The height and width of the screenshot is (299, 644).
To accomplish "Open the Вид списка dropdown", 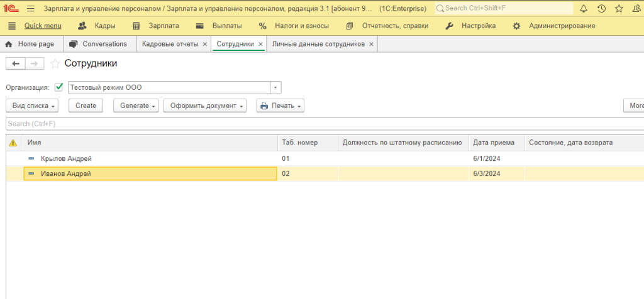I will pyautogui.click(x=35, y=106).
